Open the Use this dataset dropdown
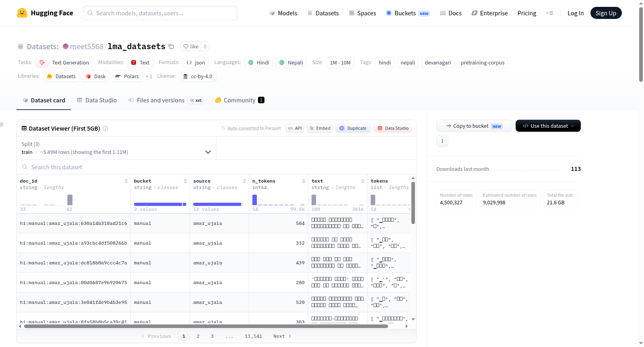644x347 pixels. 548,126
